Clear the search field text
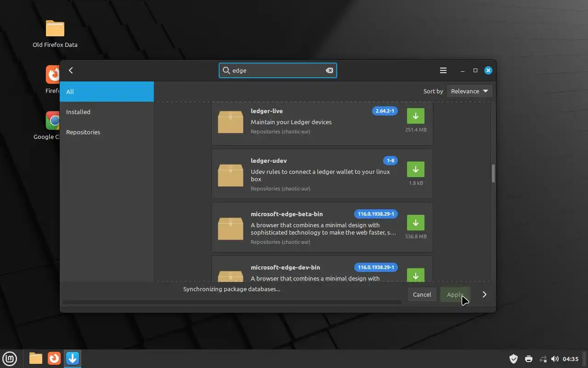588x368 pixels. coord(329,70)
